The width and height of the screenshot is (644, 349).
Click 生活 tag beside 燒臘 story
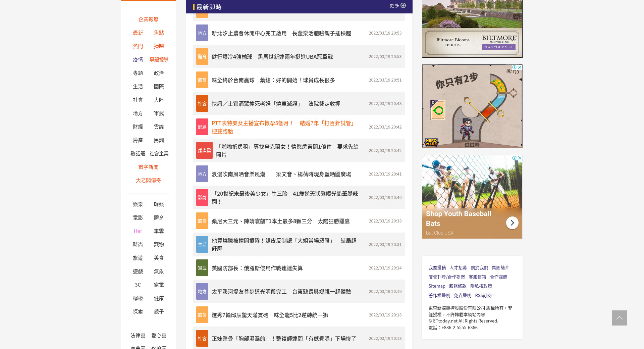(202, 245)
